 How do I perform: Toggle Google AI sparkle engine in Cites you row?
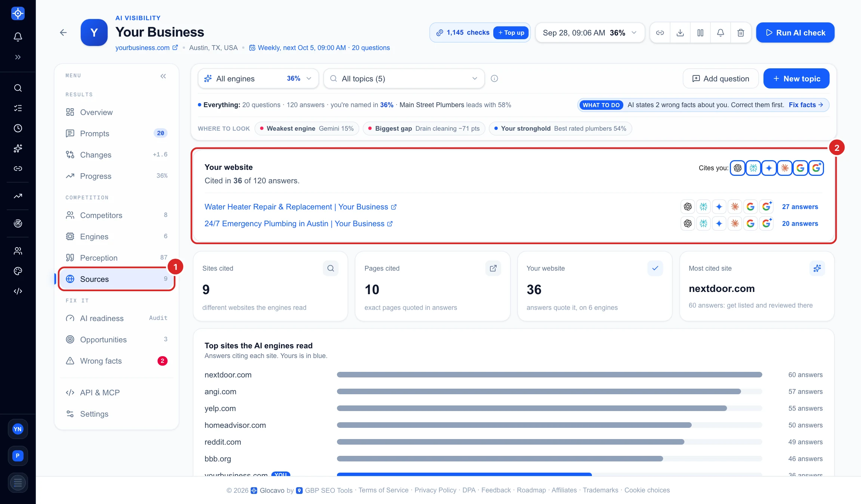816,168
